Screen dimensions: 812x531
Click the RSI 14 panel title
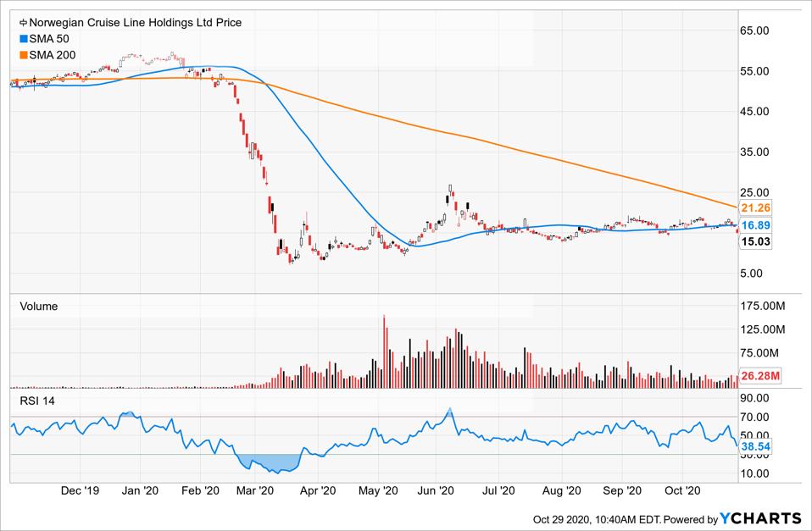pyautogui.click(x=36, y=401)
